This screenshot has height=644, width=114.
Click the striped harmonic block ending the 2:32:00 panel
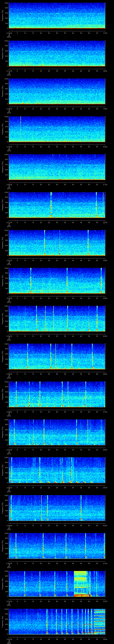pyautogui.click(x=99, y=621)
